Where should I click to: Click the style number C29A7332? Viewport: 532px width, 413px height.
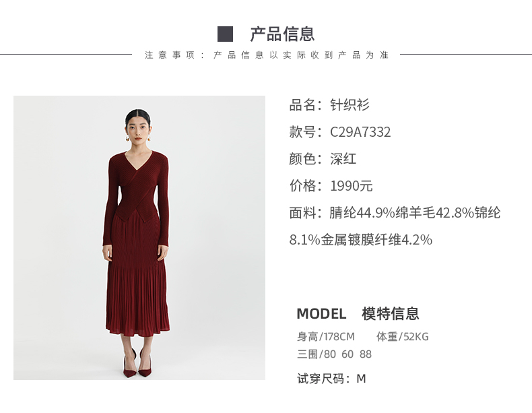point(360,132)
